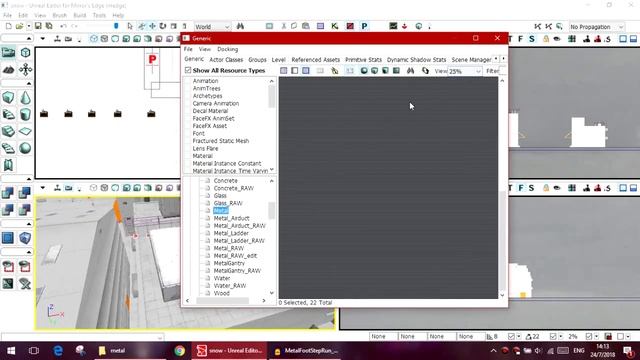Image resolution: width=640 pixels, height=360 pixels.
Task: Toggle list view layout icon in Generic browser
Action: point(284,71)
